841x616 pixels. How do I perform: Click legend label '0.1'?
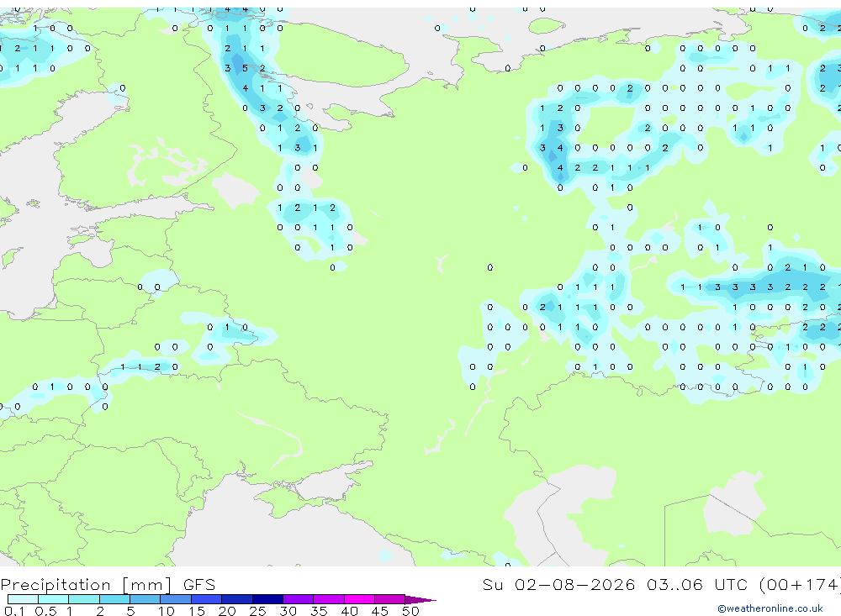click(14, 611)
